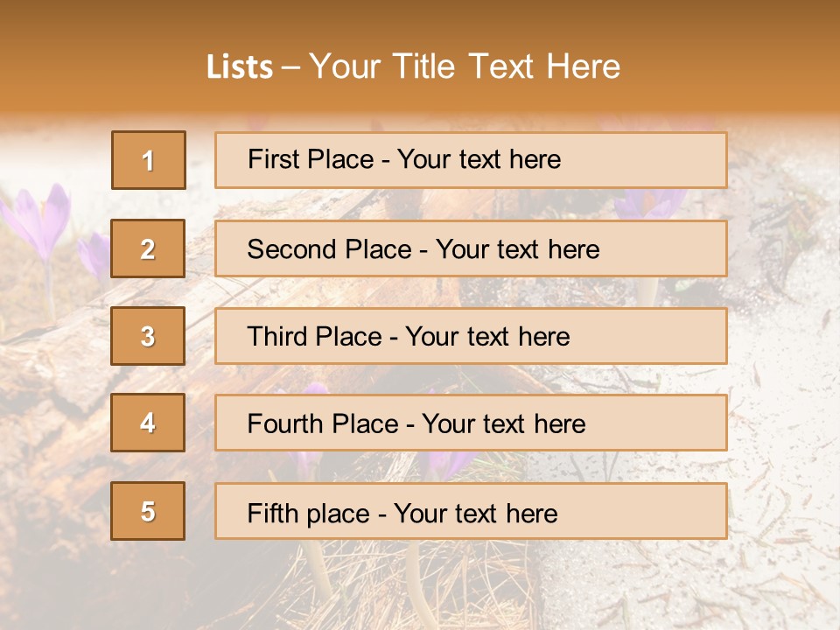This screenshot has height=630, width=840.
Task: Click the number 1 box
Action: point(149,160)
